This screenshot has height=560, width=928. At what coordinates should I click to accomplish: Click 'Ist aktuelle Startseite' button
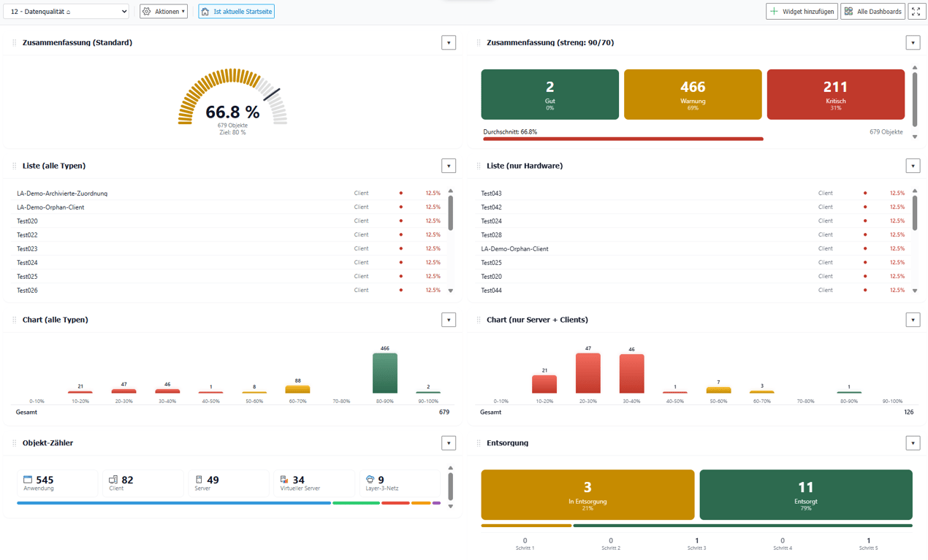[x=236, y=12]
